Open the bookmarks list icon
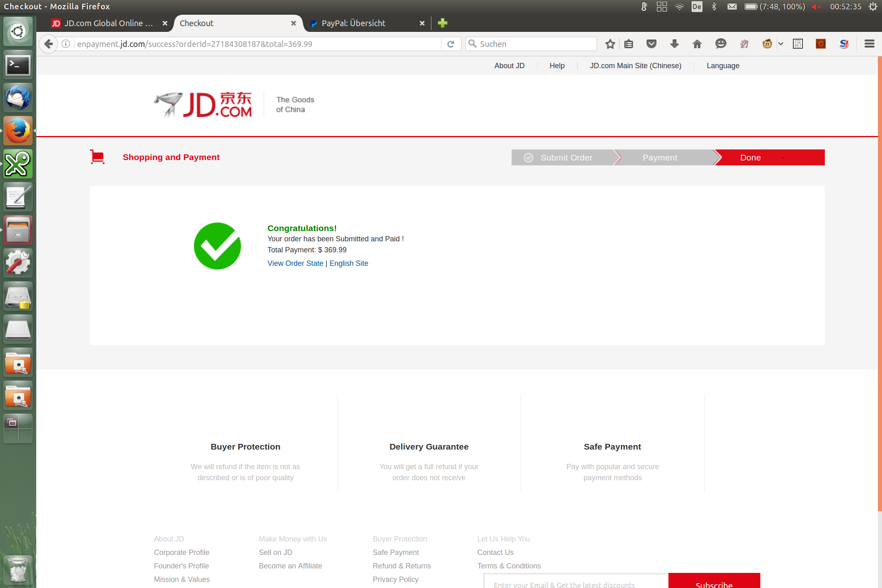The height and width of the screenshot is (588, 882). pos(628,44)
